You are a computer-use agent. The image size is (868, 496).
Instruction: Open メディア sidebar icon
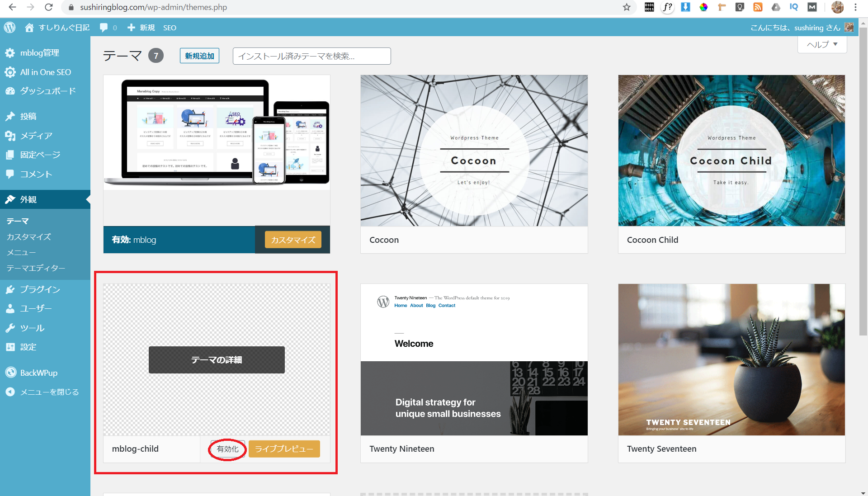pyautogui.click(x=10, y=136)
